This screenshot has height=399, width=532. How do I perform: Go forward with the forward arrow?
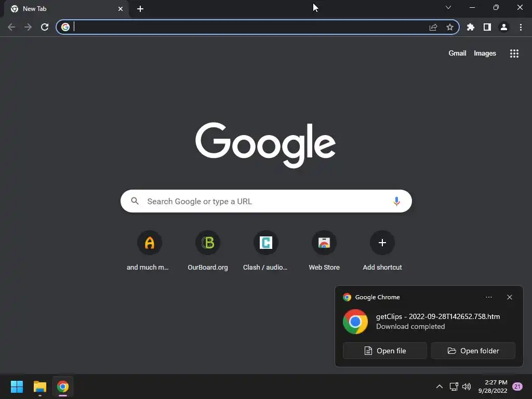(28, 27)
